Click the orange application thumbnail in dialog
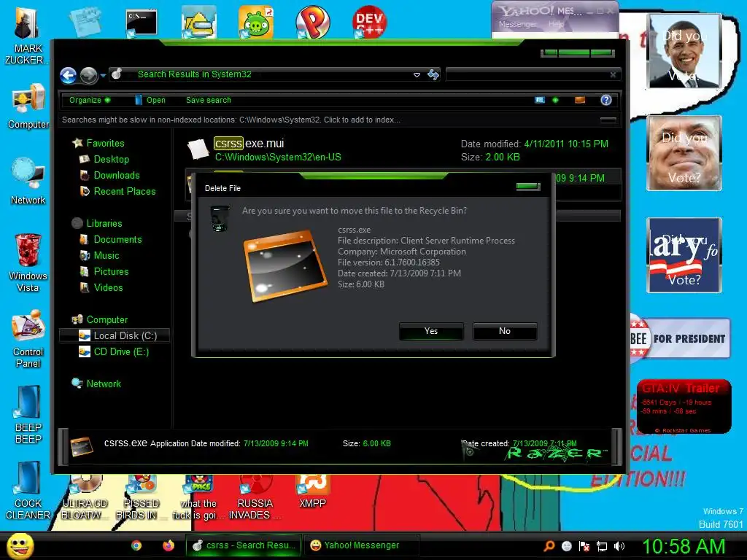The width and height of the screenshot is (747, 560). [285, 265]
